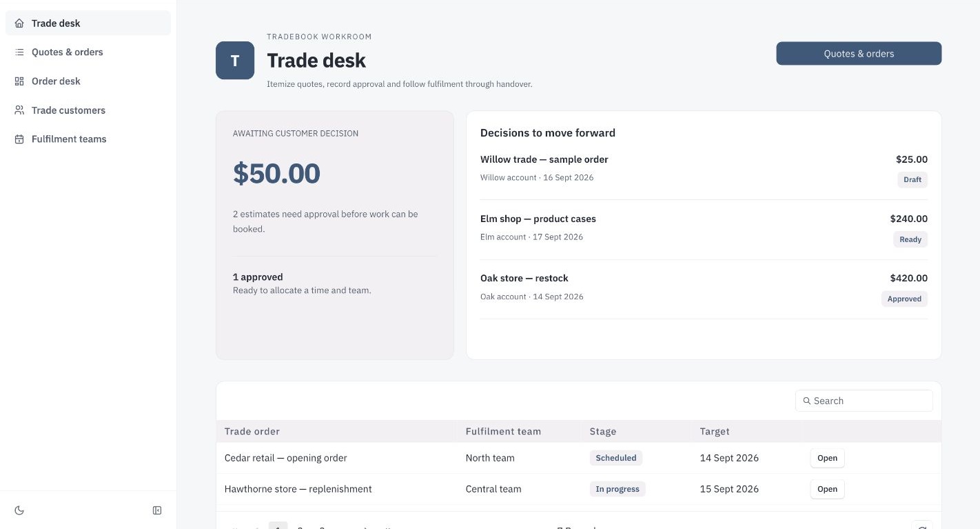Open Trade customers in the sidebar
The image size is (980, 529).
[x=88, y=110]
